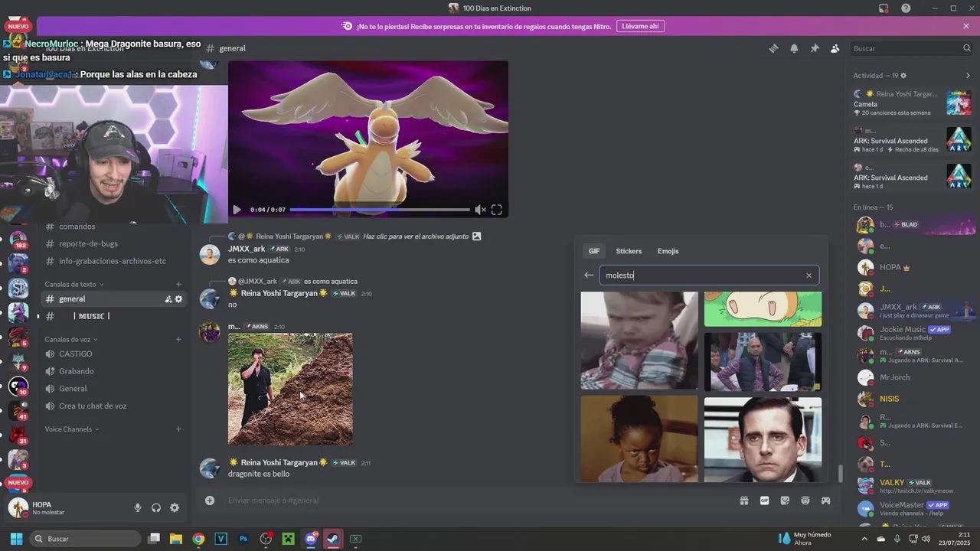Select the angry girl side-eye GIF
Viewport: 980px width, 551px height.
pos(639,439)
